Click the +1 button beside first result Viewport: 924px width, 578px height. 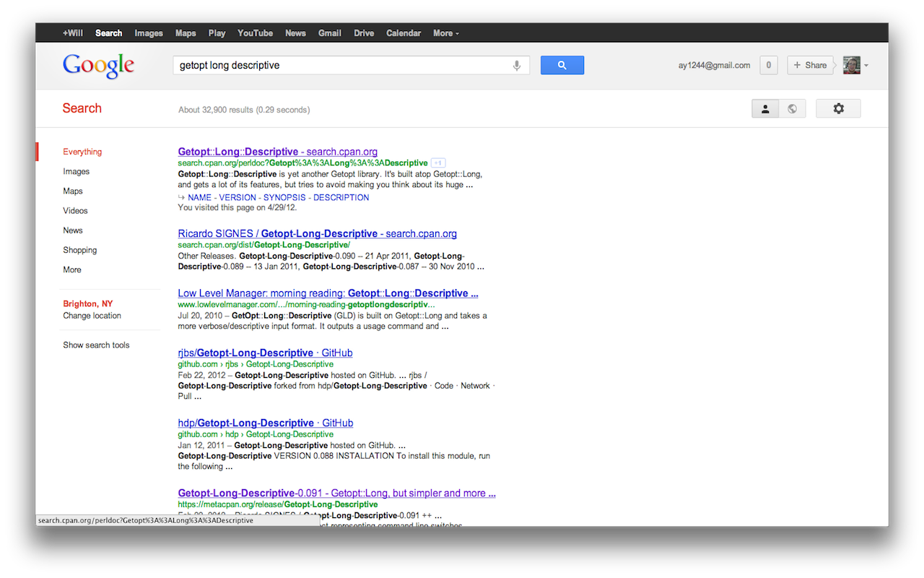coord(438,163)
